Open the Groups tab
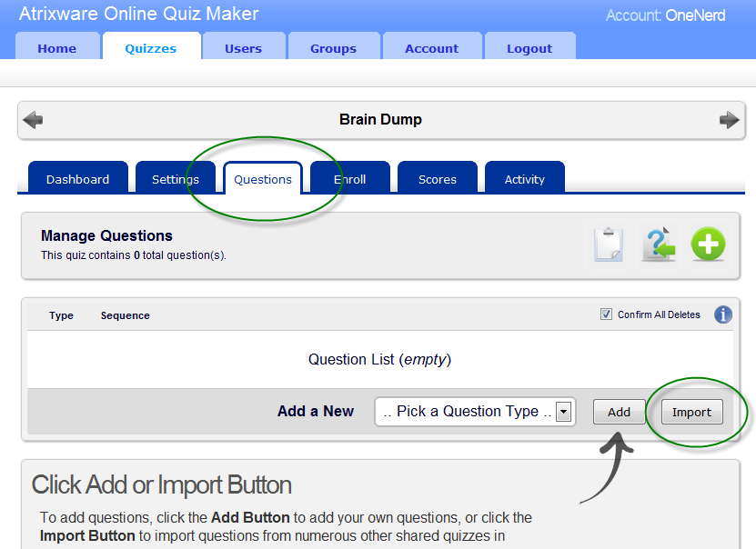 (x=334, y=46)
